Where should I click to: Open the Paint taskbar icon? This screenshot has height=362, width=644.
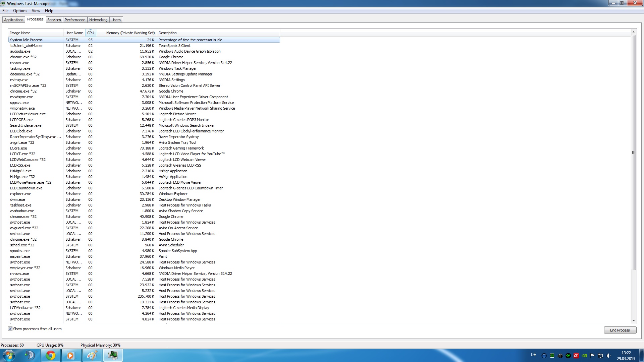click(x=92, y=355)
